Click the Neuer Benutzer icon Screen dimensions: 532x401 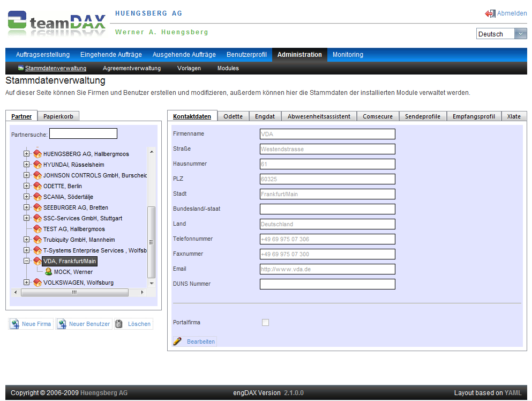click(x=62, y=324)
